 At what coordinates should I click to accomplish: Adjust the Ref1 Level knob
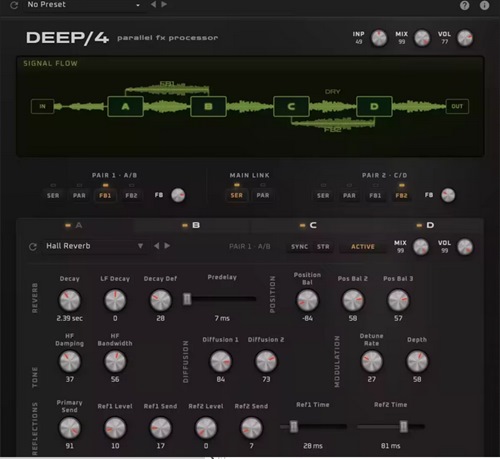point(115,428)
